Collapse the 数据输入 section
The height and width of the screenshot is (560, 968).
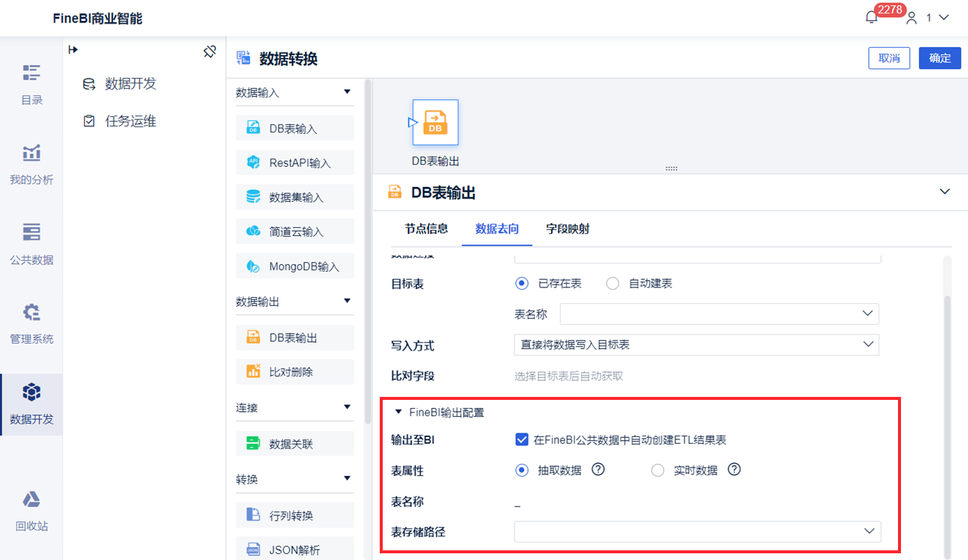(347, 92)
